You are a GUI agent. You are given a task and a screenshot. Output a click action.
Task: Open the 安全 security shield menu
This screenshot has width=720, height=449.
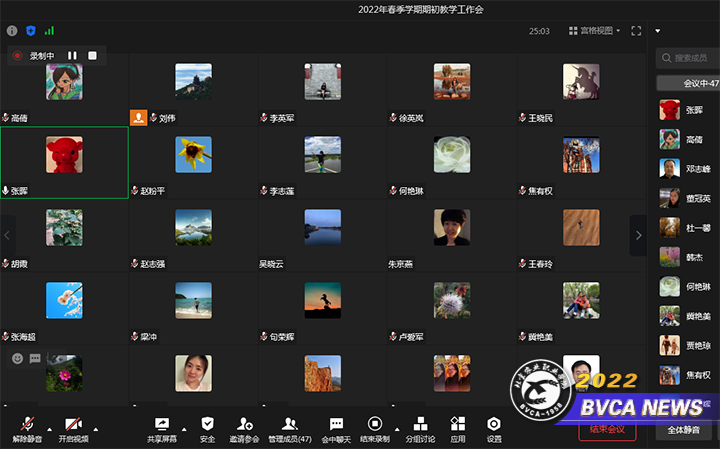[x=207, y=427]
